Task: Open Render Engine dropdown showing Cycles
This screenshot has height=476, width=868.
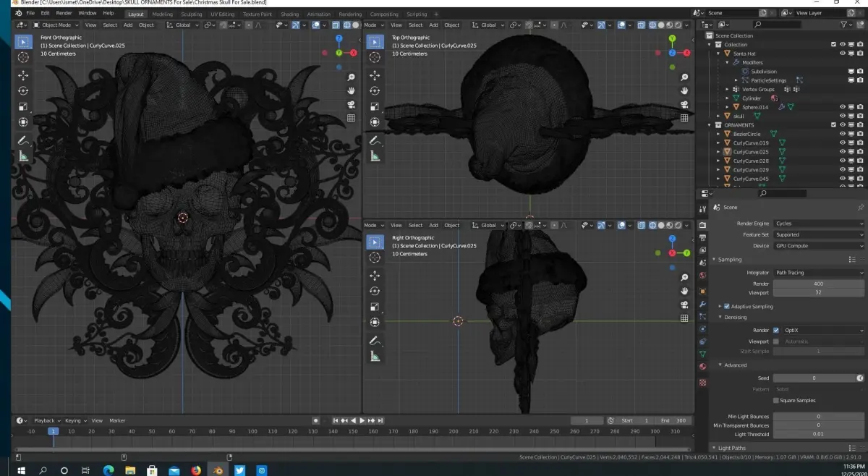Action: [x=819, y=224]
